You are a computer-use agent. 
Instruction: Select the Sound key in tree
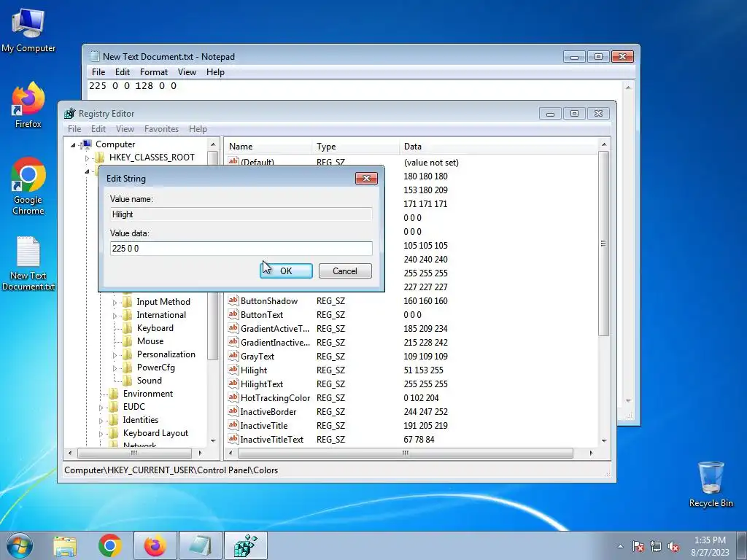click(x=149, y=381)
